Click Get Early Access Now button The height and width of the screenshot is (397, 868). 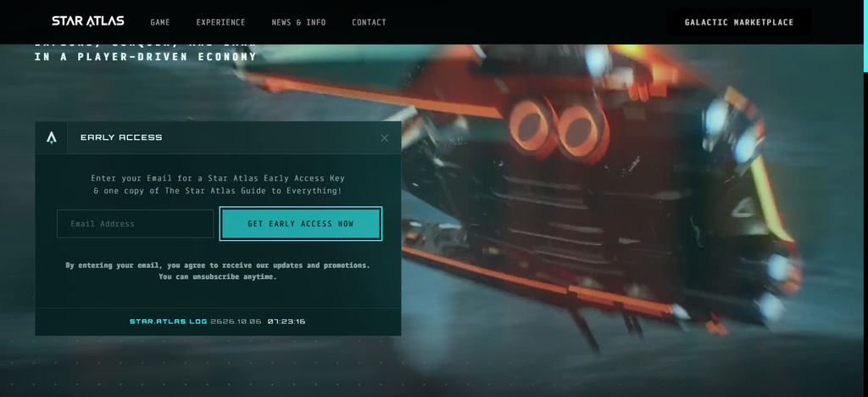[x=301, y=224]
